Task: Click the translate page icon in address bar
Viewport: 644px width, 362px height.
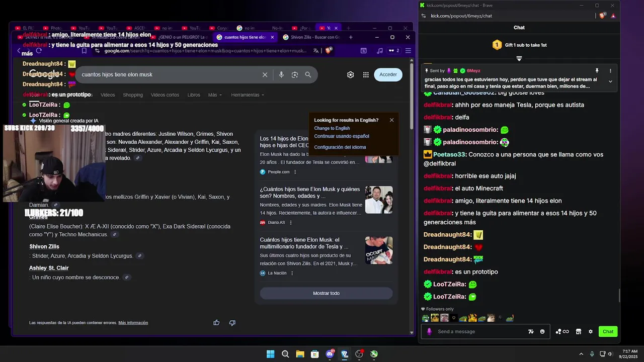Action: (316, 50)
